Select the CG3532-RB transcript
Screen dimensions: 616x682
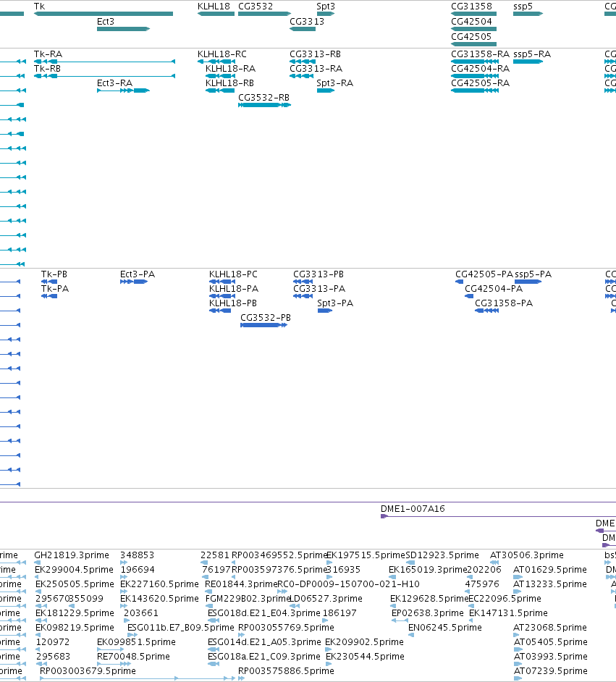pyautogui.click(x=264, y=105)
